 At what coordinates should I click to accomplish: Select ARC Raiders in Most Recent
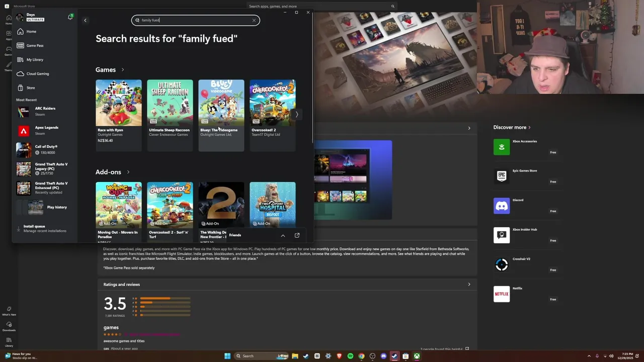44,111
